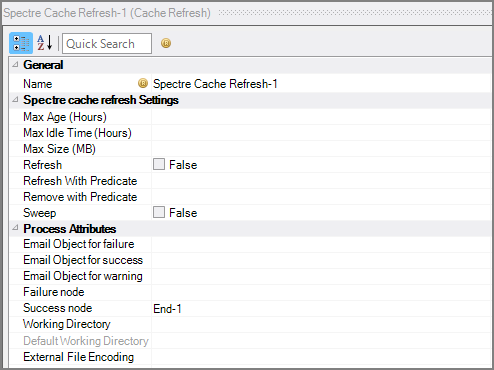The height and width of the screenshot is (370, 494).
Task: Select the Sweep property label
Action: tap(40, 213)
